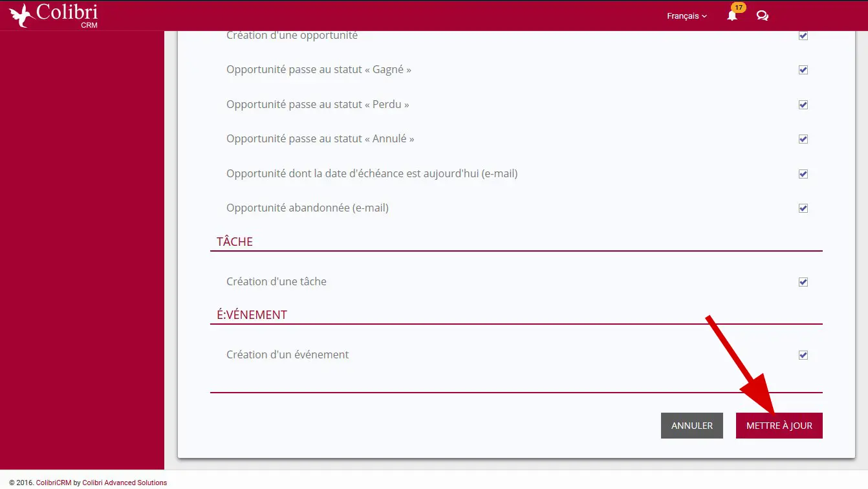The width and height of the screenshot is (868, 489).
Task: Click the É:VÉNEMENT section heading
Action: click(x=252, y=315)
